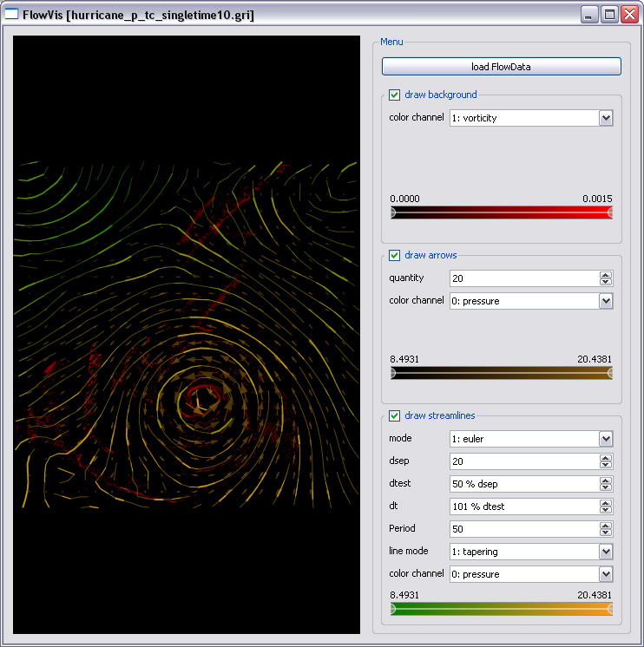The image size is (644, 647).
Task: Click the dt spinner arrows
Action: [606, 506]
